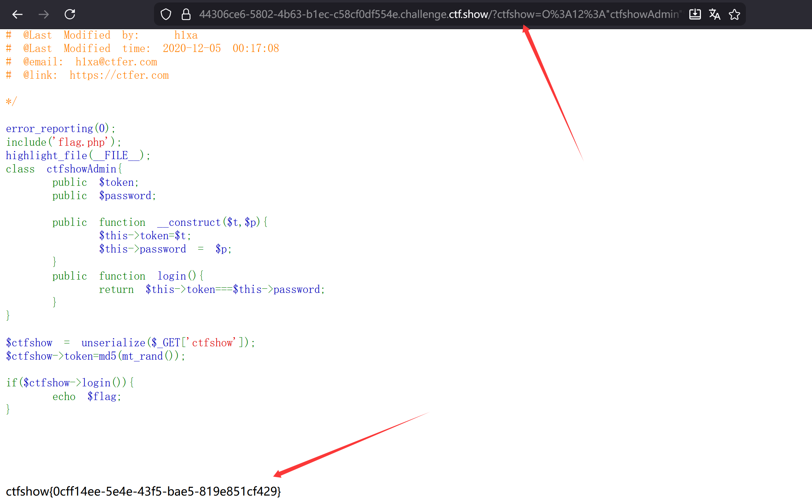
Task: Click the class ctfshowAdmin declaration line
Action: pos(64,169)
